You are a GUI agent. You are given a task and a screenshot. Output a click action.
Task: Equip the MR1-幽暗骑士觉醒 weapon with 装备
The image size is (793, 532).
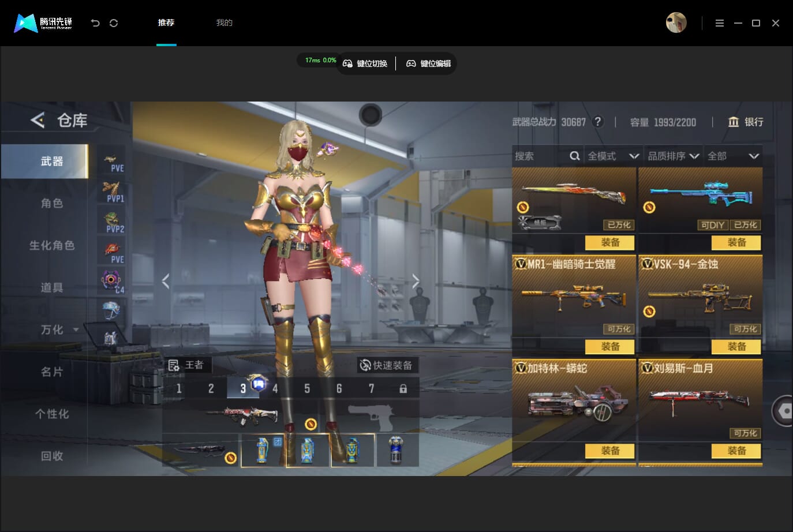(610, 346)
